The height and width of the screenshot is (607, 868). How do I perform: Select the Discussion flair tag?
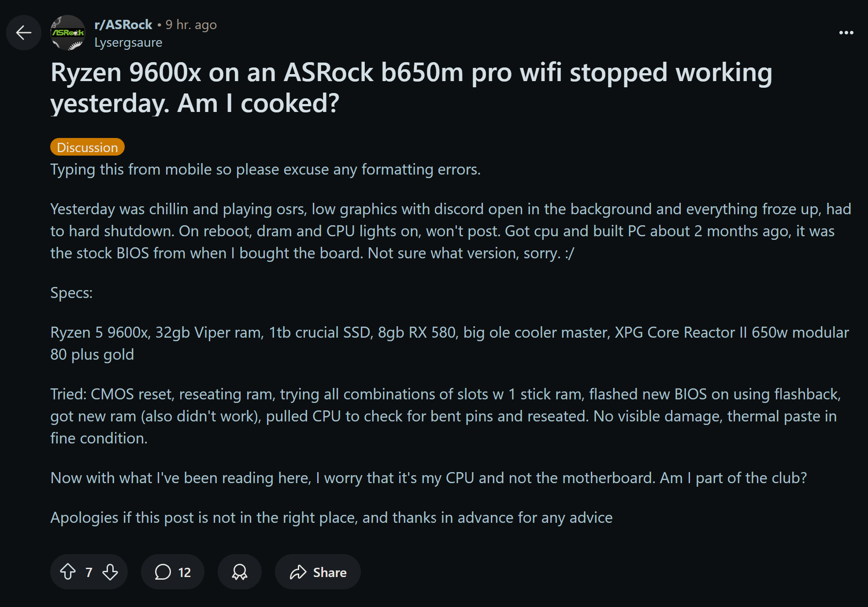pos(87,147)
